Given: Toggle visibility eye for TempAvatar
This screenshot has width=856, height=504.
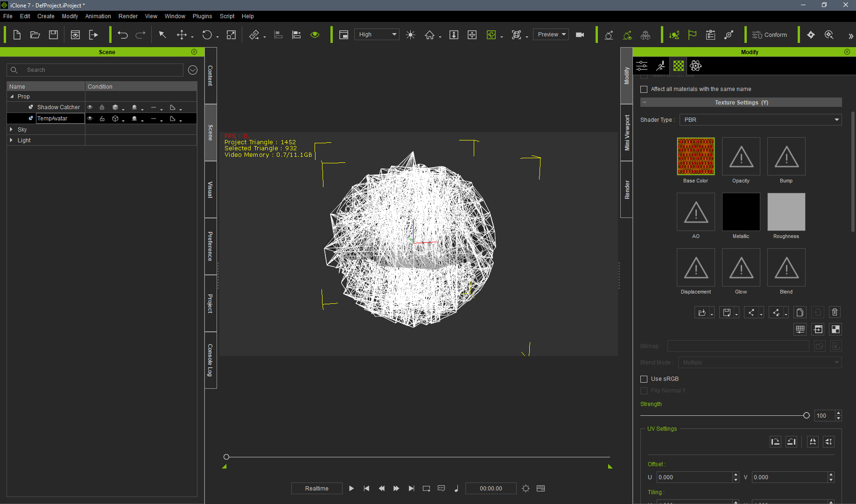Looking at the screenshot, I should (90, 119).
